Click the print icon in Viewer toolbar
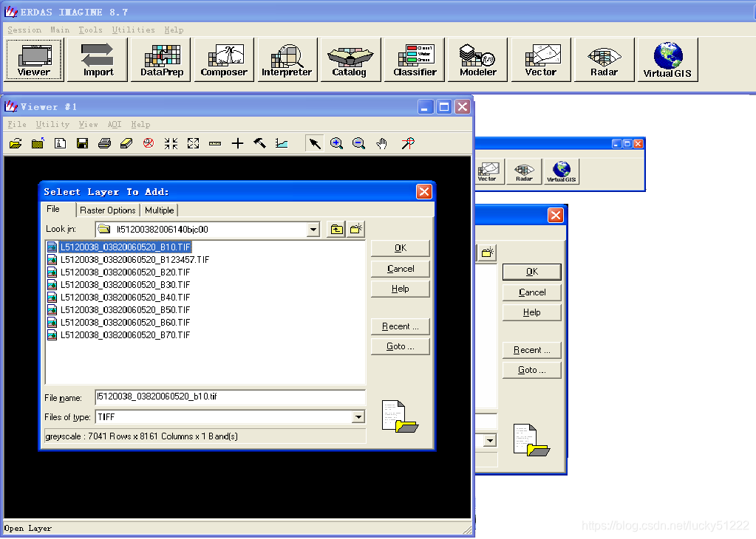Viewport: 756px width, 539px height. (104, 143)
